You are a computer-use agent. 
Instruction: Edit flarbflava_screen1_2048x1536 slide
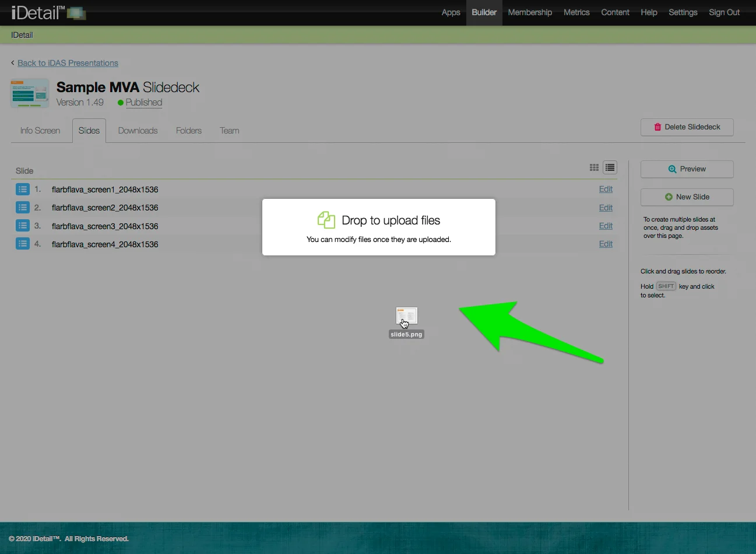coord(606,189)
